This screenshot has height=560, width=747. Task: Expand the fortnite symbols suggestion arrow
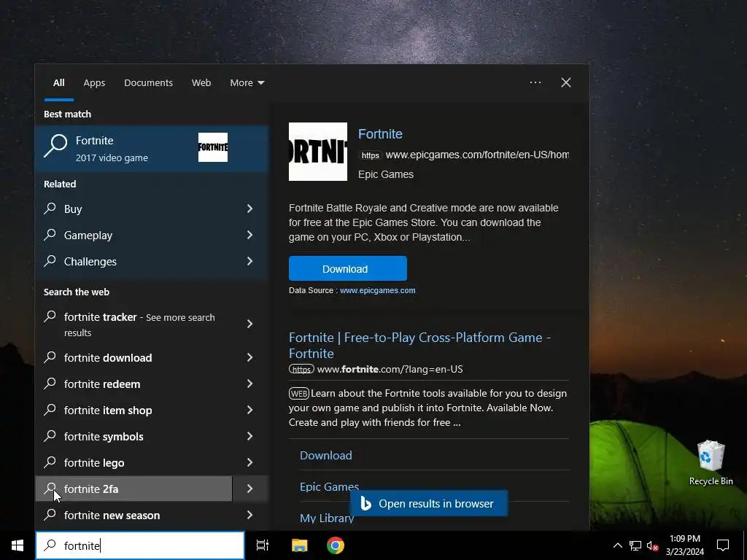(249, 436)
